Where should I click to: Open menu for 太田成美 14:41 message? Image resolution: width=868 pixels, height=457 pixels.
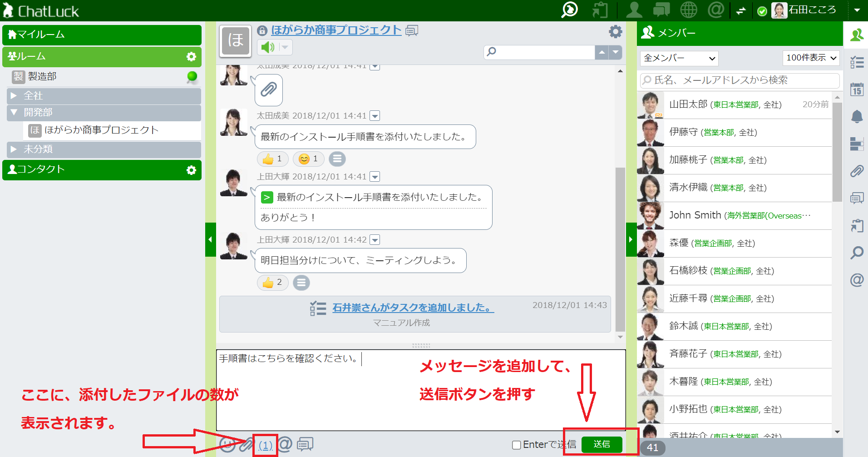375,116
